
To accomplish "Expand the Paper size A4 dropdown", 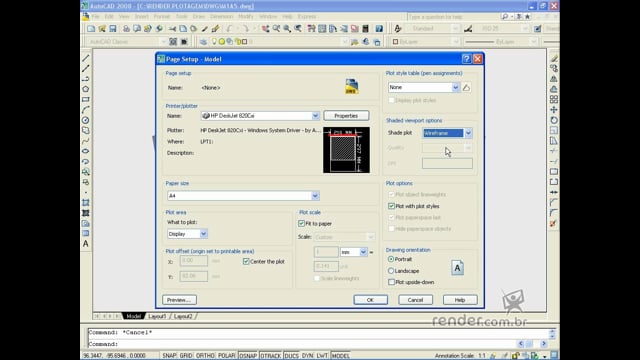I will pyautogui.click(x=315, y=196).
